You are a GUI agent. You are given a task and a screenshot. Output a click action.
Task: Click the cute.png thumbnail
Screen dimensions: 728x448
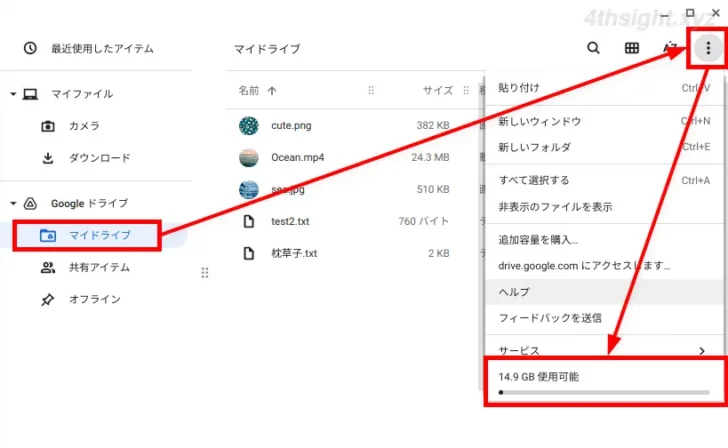pyautogui.click(x=249, y=125)
